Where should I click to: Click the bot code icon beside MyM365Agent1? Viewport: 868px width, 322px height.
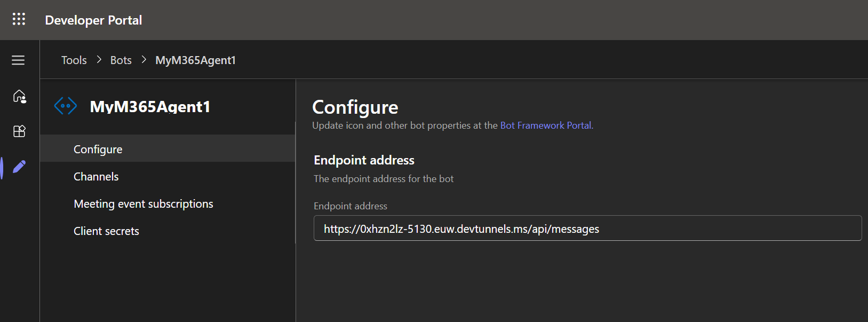[66, 106]
